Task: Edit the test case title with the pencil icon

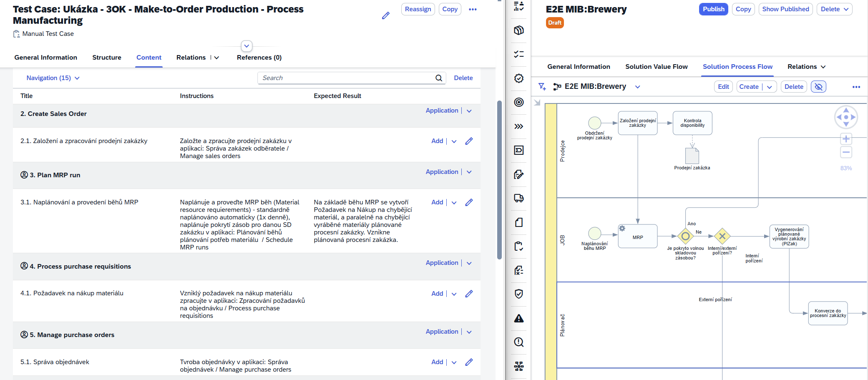Action: point(386,15)
